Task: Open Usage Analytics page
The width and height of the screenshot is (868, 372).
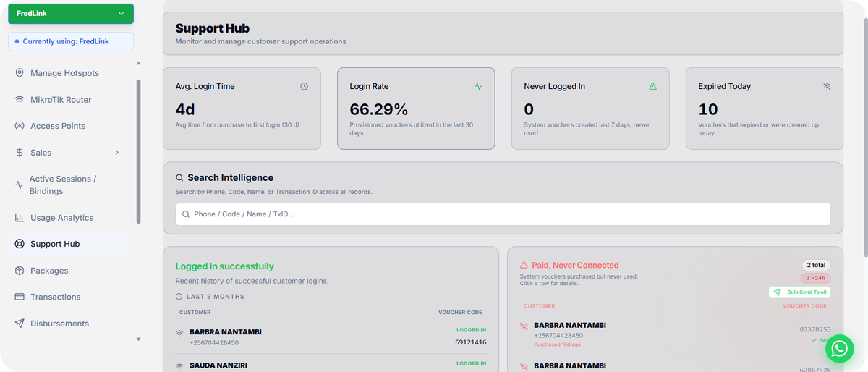Action: click(x=62, y=218)
